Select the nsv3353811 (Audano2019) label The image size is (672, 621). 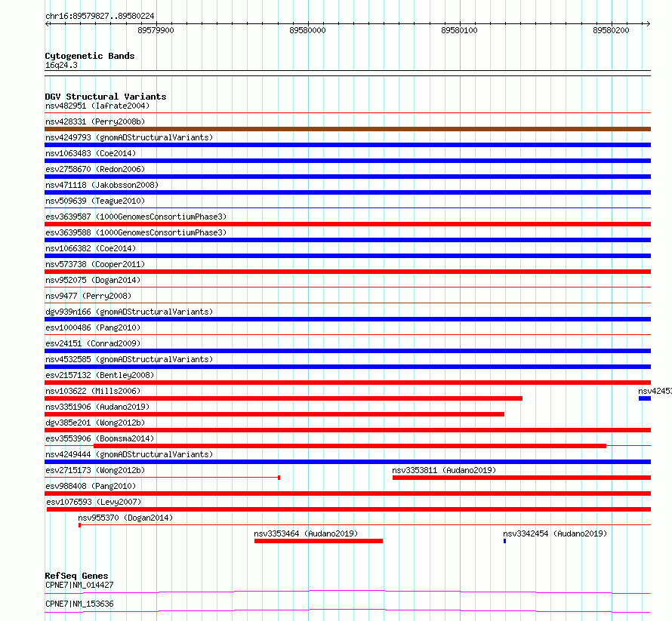tap(444, 470)
